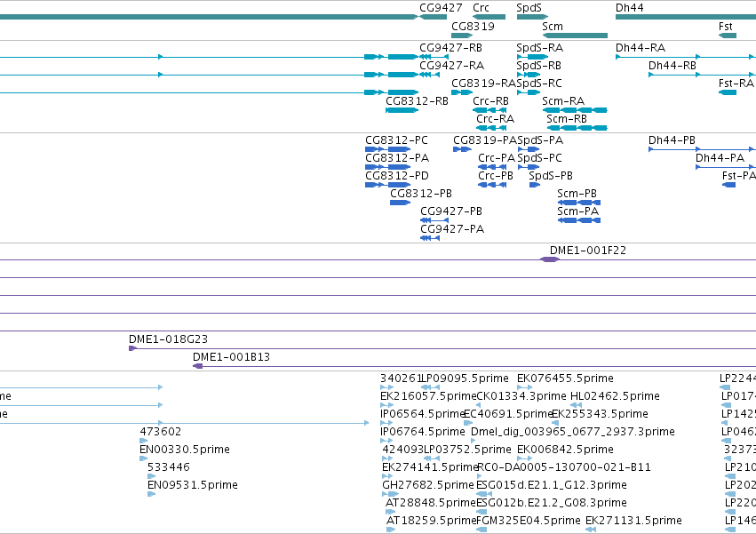
Task: Open protein label CG9427-PB
Action: 450,211
